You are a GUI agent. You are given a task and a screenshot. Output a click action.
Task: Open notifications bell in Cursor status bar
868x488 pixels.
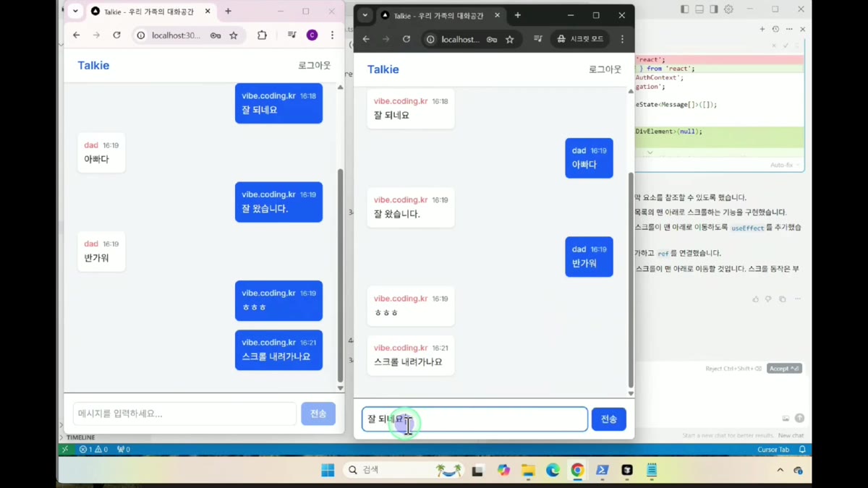(802, 450)
